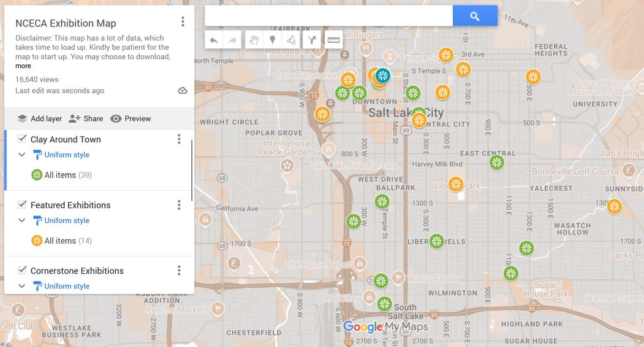Open the Featured Exhibitions layer options menu
The width and height of the screenshot is (644, 347).
coord(179,205)
